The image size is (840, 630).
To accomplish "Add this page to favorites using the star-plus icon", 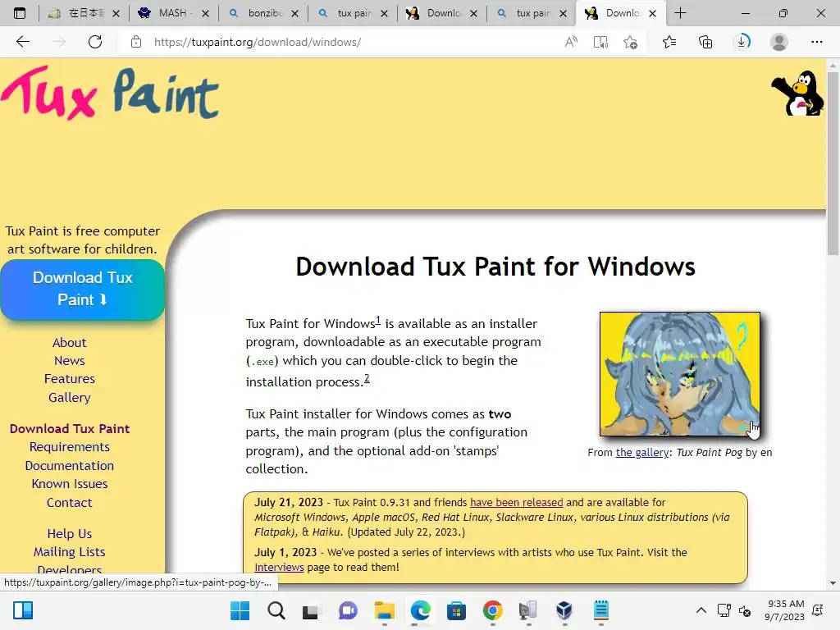I will click(631, 42).
